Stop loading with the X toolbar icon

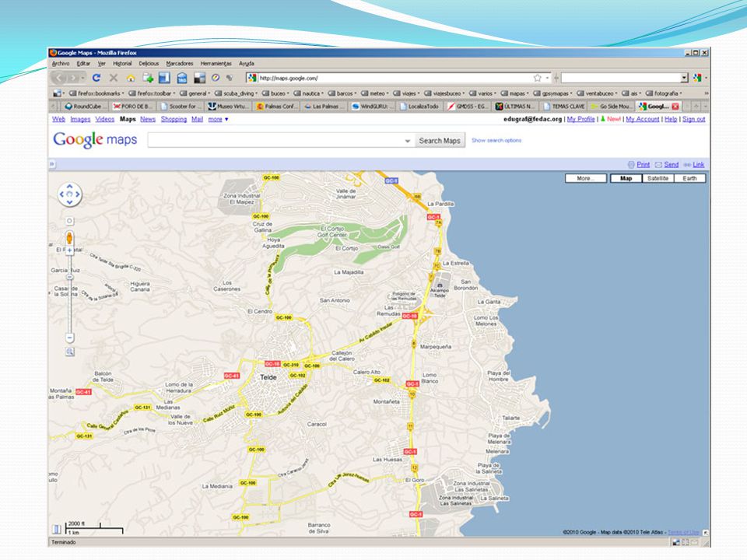(x=114, y=78)
